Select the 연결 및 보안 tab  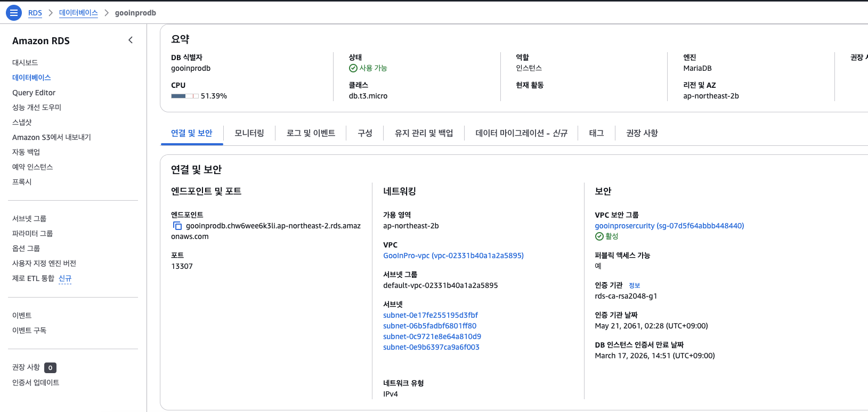(x=192, y=133)
